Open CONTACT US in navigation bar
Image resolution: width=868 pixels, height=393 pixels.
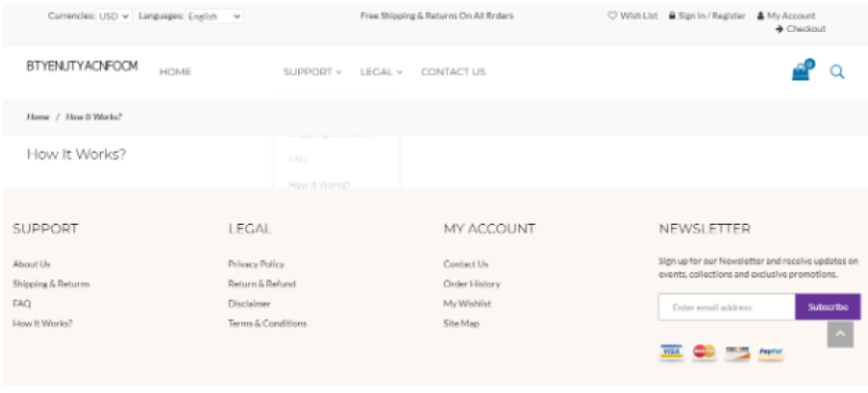click(453, 72)
